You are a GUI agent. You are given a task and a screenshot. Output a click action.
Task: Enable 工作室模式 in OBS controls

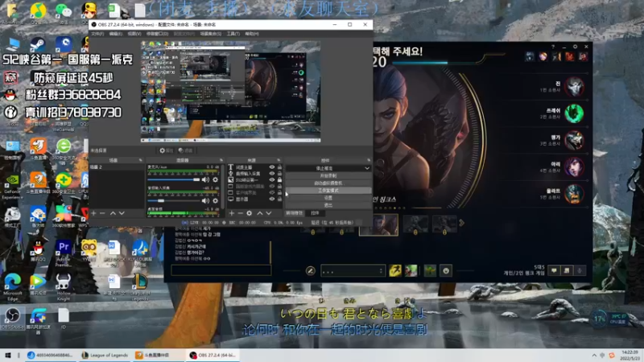[328, 191]
